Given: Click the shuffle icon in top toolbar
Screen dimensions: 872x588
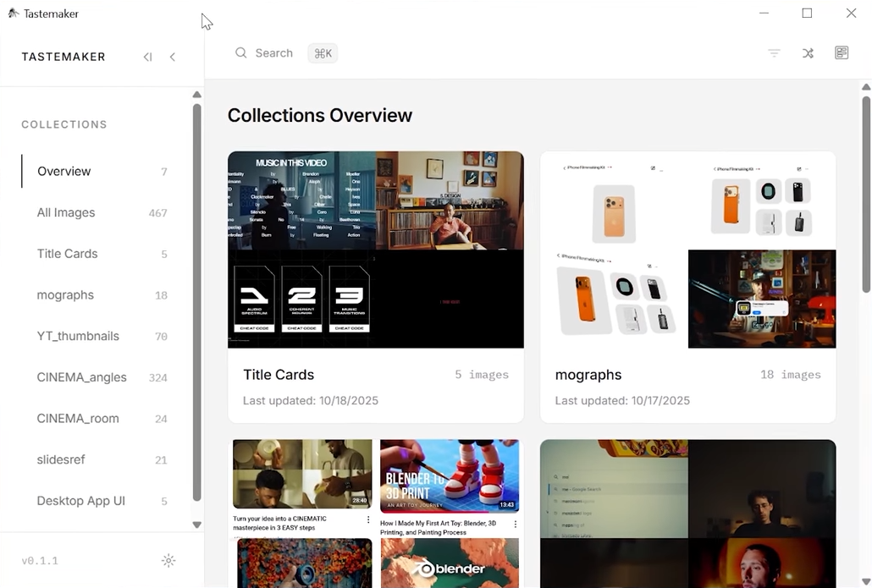Looking at the screenshot, I should [x=808, y=53].
